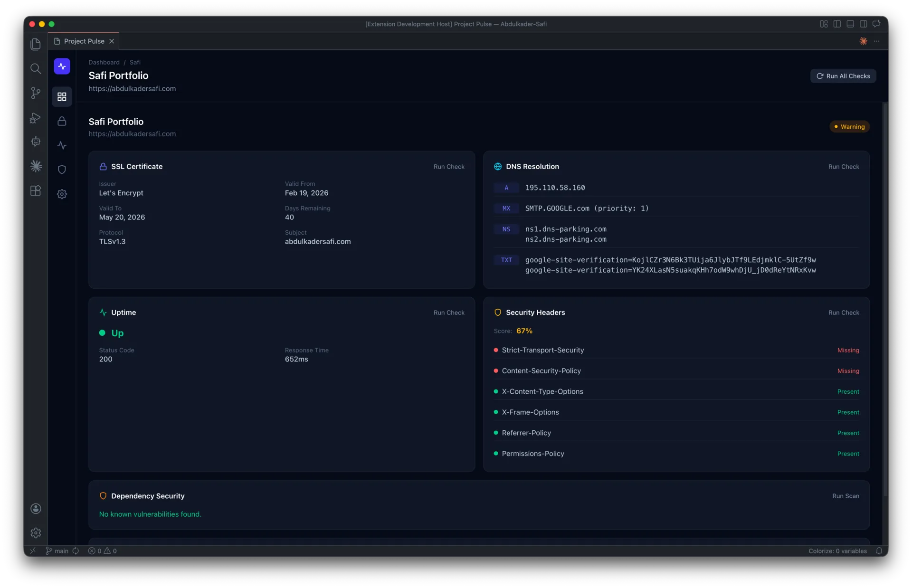The image size is (912, 588).
Task: Open the settings gear in Project Pulse sidebar
Action: (x=62, y=194)
